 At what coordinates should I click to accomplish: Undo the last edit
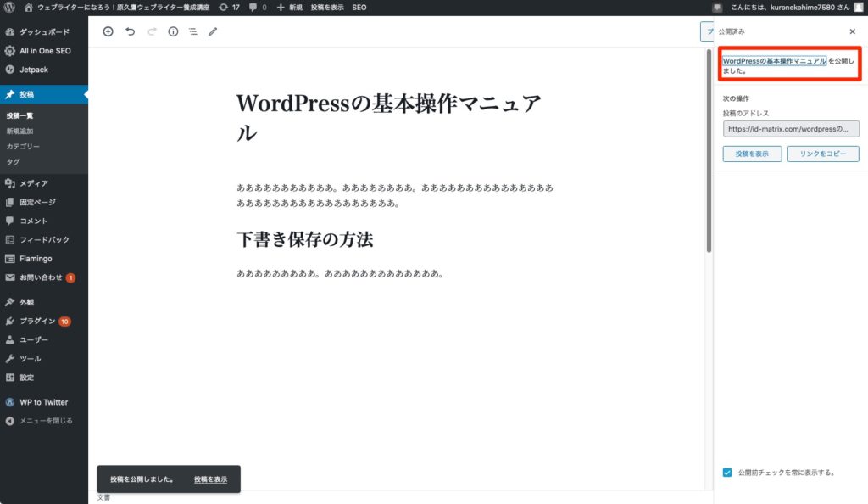pyautogui.click(x=130, y=31)
